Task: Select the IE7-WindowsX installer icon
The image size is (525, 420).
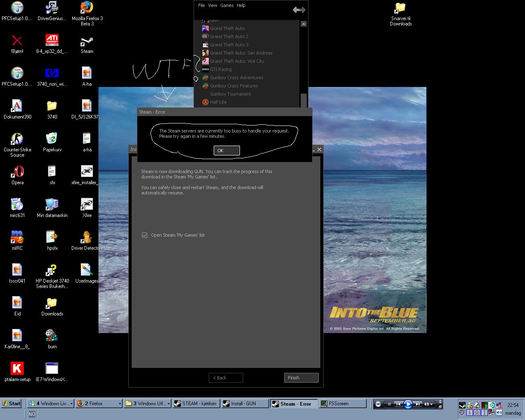Action: (52, 372)
